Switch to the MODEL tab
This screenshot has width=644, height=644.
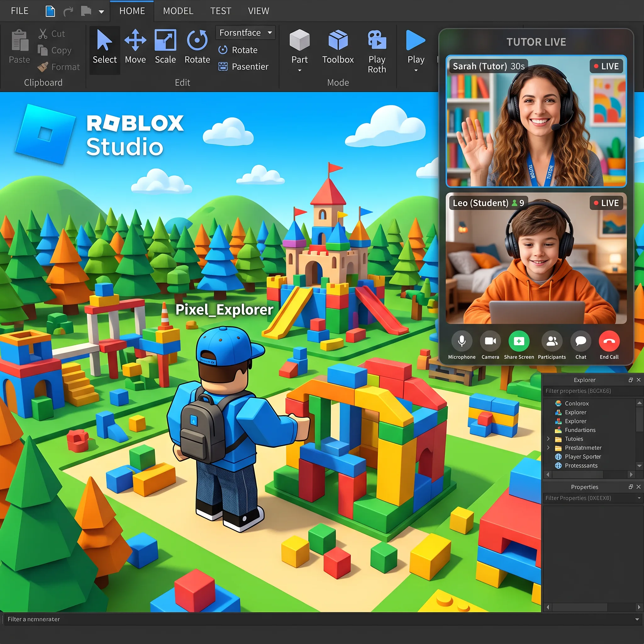pos(178,11)
